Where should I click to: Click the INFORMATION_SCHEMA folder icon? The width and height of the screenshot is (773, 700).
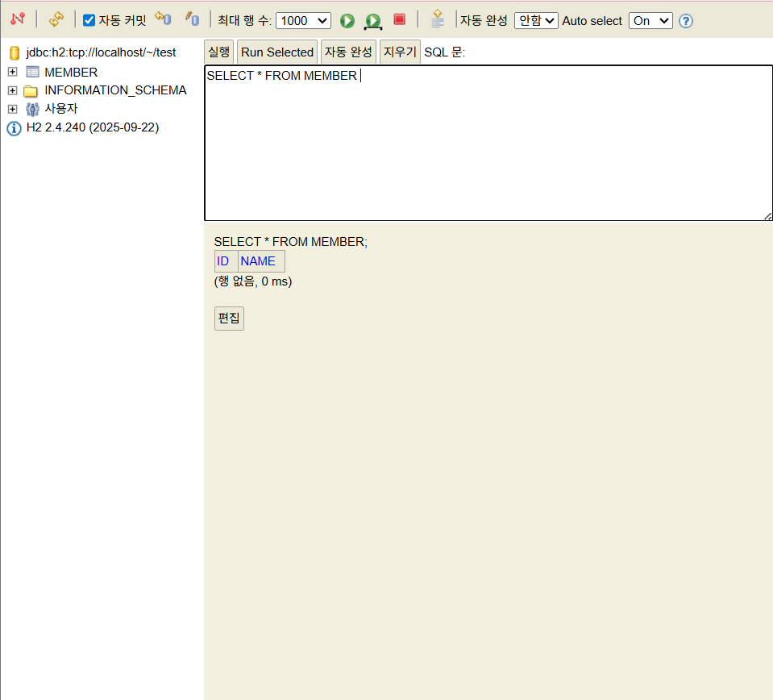tap(31, 91)
